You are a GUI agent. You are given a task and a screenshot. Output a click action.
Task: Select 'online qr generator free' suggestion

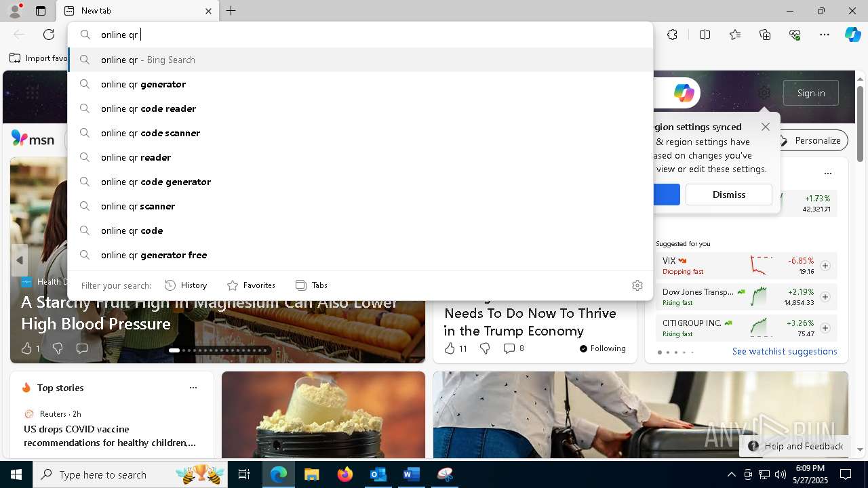click(x=360, y=255)
